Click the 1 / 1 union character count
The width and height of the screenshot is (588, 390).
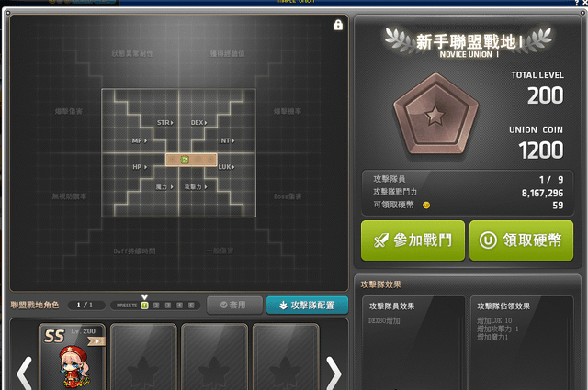click(x=85, y=306)
